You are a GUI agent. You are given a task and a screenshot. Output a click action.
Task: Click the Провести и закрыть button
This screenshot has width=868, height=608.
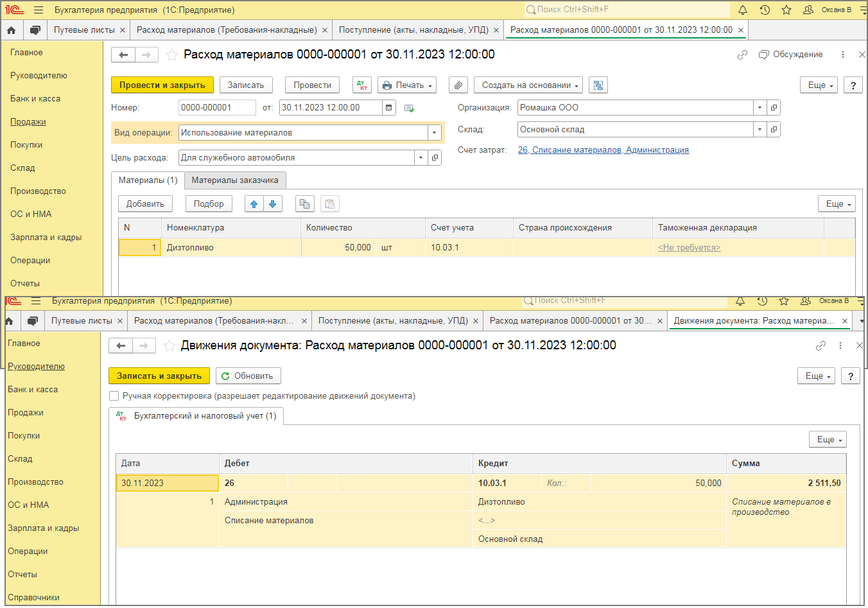tap(162, 85)
